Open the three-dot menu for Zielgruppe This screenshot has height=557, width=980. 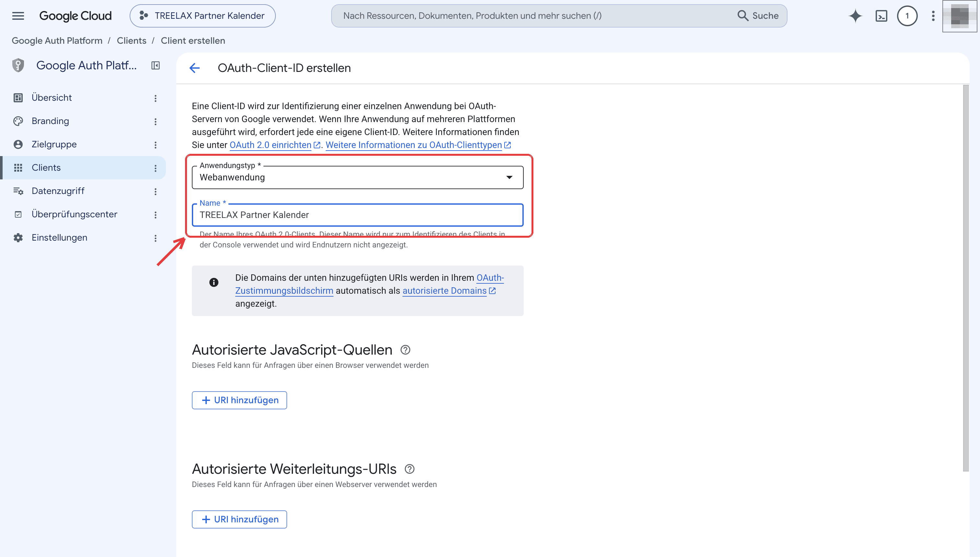coord(156,145)
